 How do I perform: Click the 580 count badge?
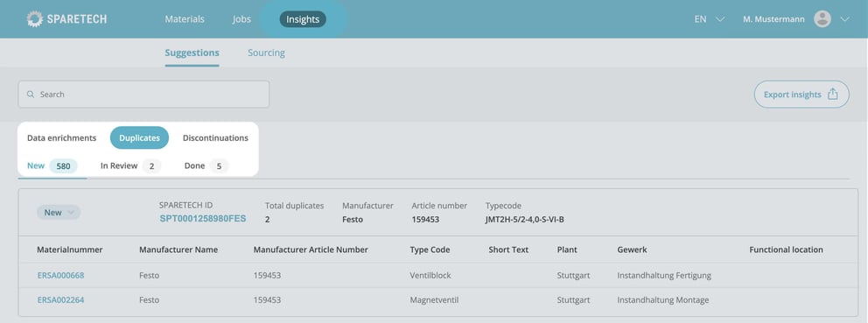[x=64, y=165]
